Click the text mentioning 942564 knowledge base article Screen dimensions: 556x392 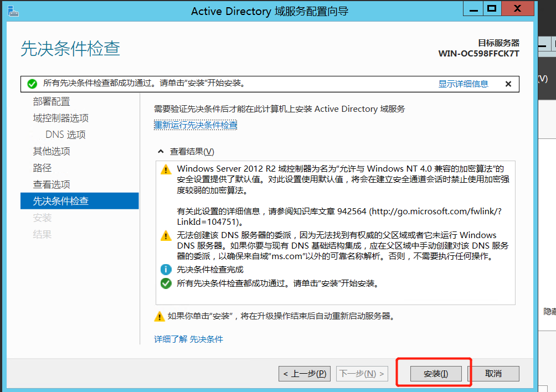point(339,216)
